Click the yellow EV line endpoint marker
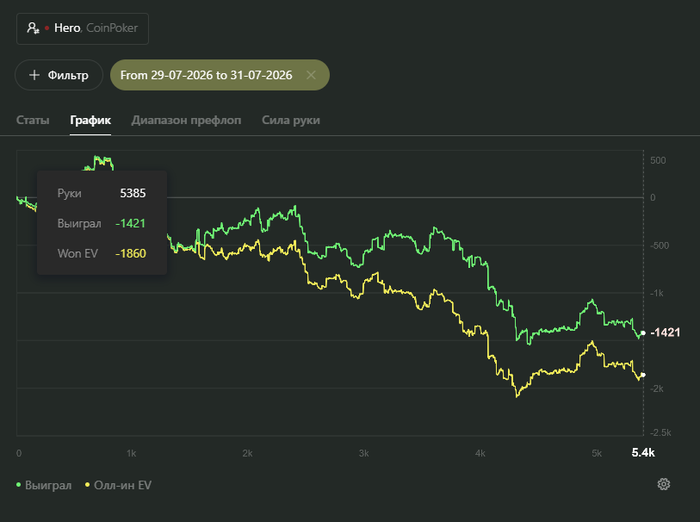 tap(643, 375)
